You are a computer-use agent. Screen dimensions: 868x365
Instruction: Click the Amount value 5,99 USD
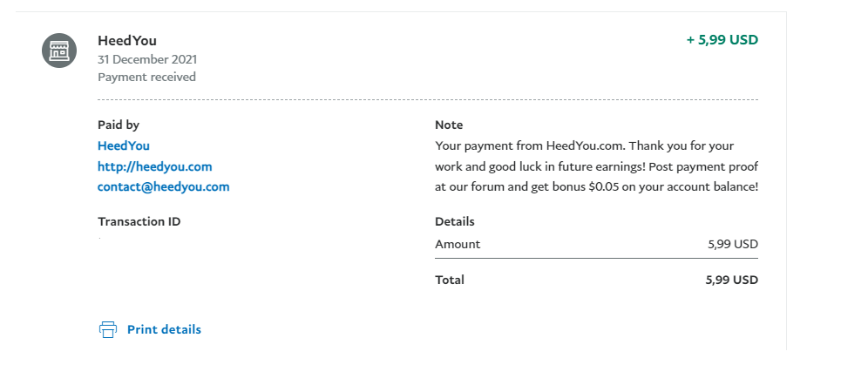click(733, 245)
